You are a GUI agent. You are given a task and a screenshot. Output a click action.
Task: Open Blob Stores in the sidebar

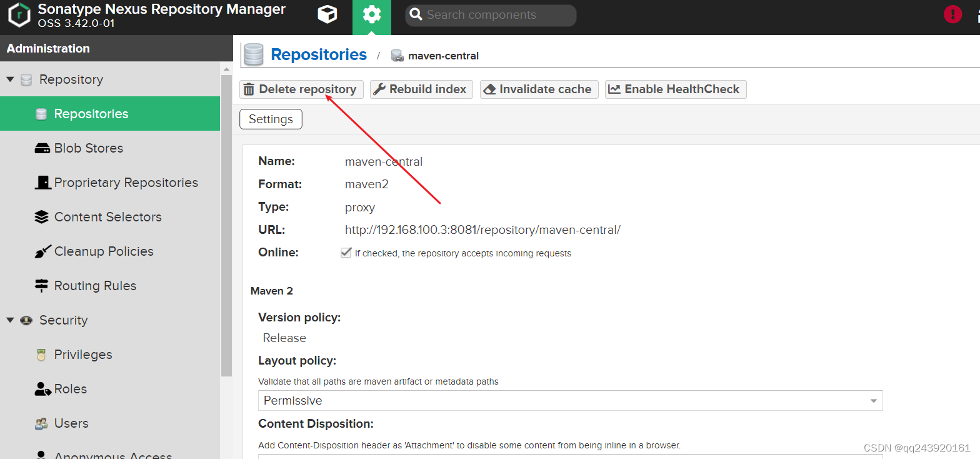(110, 148)
